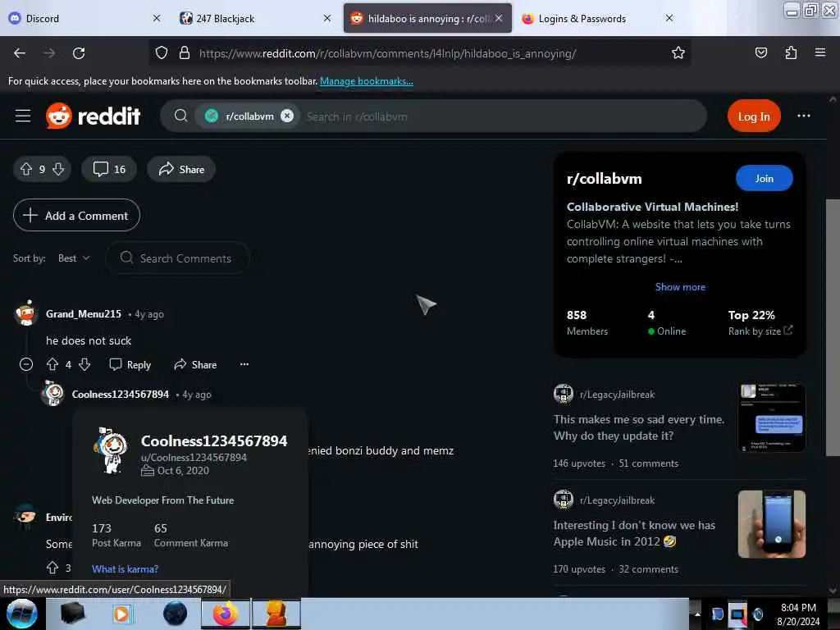The image size is (840, 630).
Task: Click the Coolness1234567894 hover card avatar
Action: pos(112,450)
